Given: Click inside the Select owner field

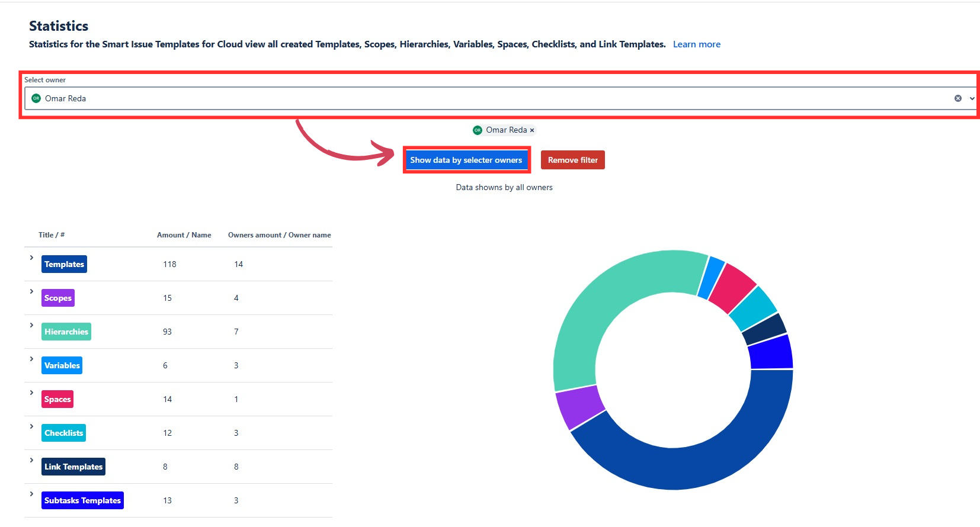Looking at the screenshot, I should pyautogui.click(x=474, y=98).
